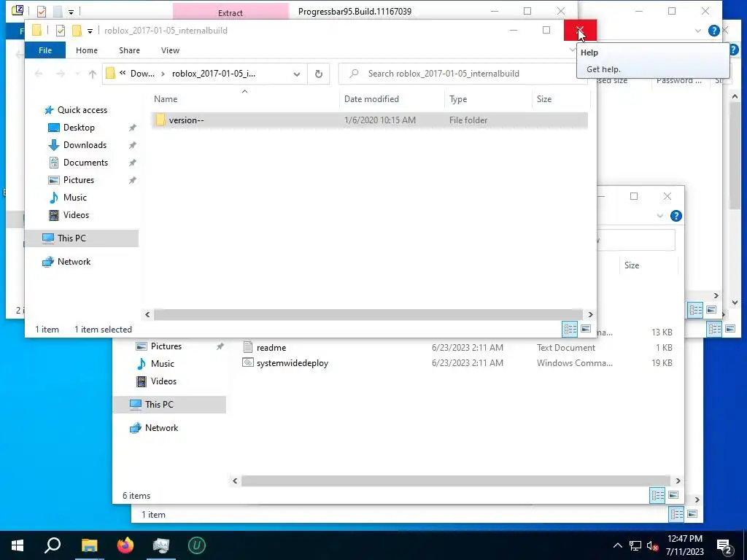Image resolution: width=747 pixels, height=560 pixels.
Task: Open Pictures in front navigation pane
Action: [79, 180]
